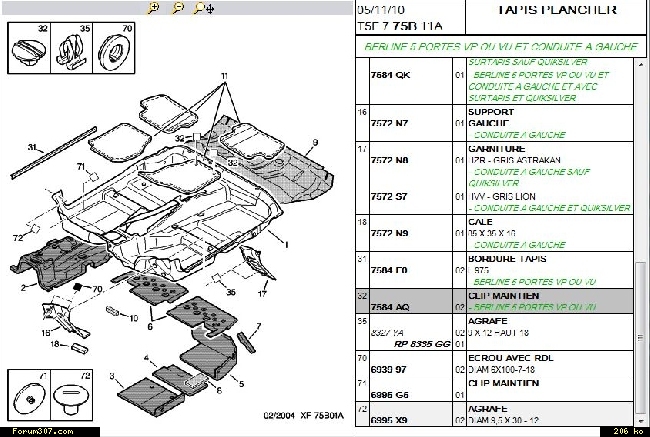Click callout number 7 in the diagram
The image size is (650, 437).
coord(259,326)
